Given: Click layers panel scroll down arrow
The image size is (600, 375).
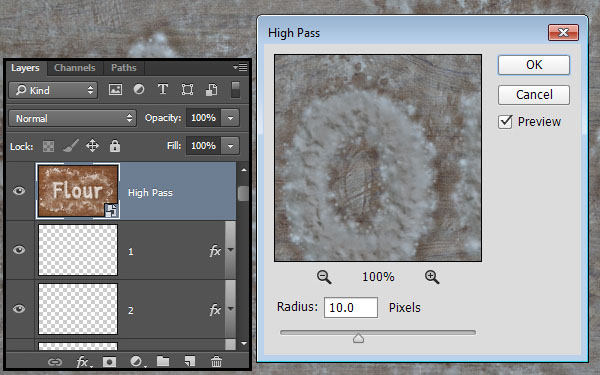Looking at the screenshot, I should [244, 344].
